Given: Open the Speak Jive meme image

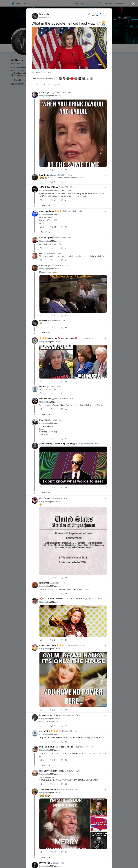Looking at the screenshot, I should pyautogui.click(x=73, y=293).
